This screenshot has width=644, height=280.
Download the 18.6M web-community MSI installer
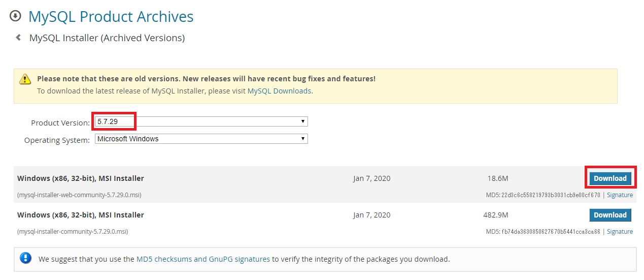pos(610,178)
